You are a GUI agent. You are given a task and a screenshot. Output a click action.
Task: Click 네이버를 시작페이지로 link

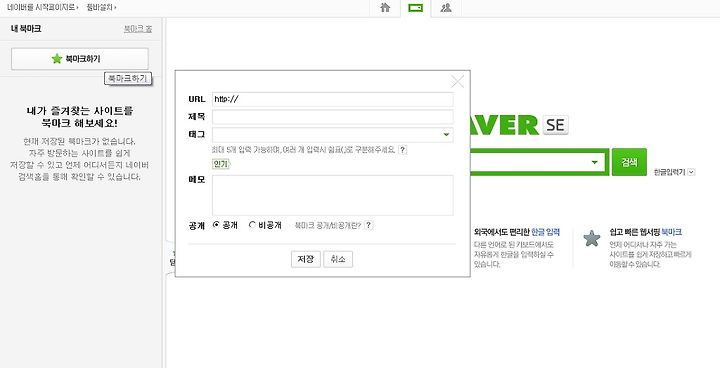(42, 7)
